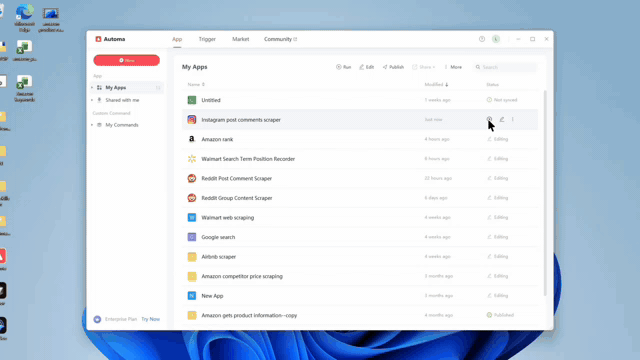This screenshot has height=360, width=640.
Task: Click the Untitled app icon
Action: point(192,100)
